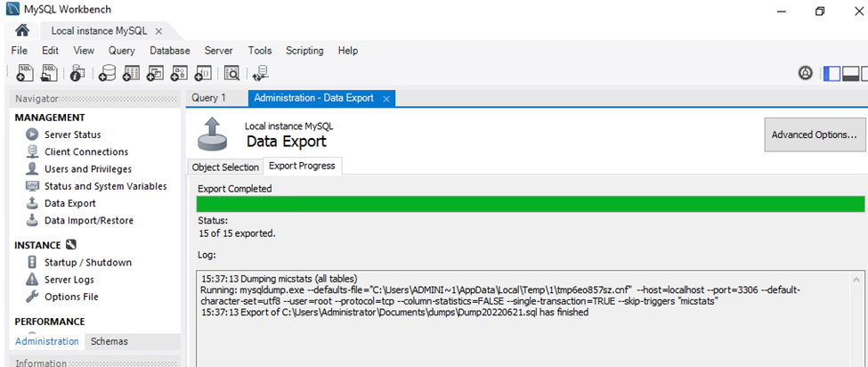Open Startup / Shutdown under Instance
Screen dimensions: 868x367
(x=88, y=263)
